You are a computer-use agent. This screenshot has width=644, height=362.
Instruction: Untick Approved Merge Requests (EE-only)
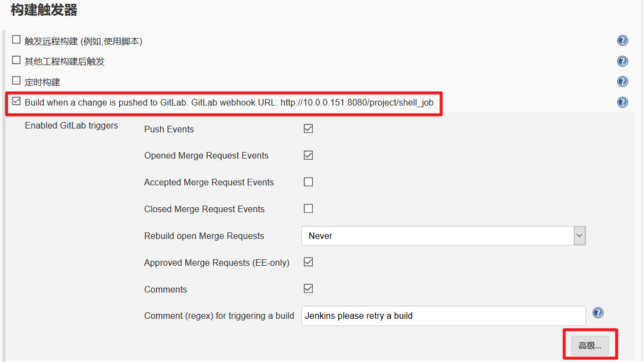308,262
